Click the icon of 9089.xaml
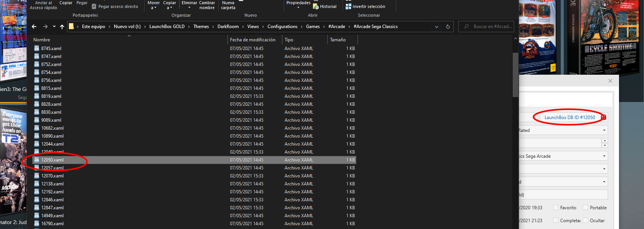This screenshot has height=229, width=644. [37, 120]
